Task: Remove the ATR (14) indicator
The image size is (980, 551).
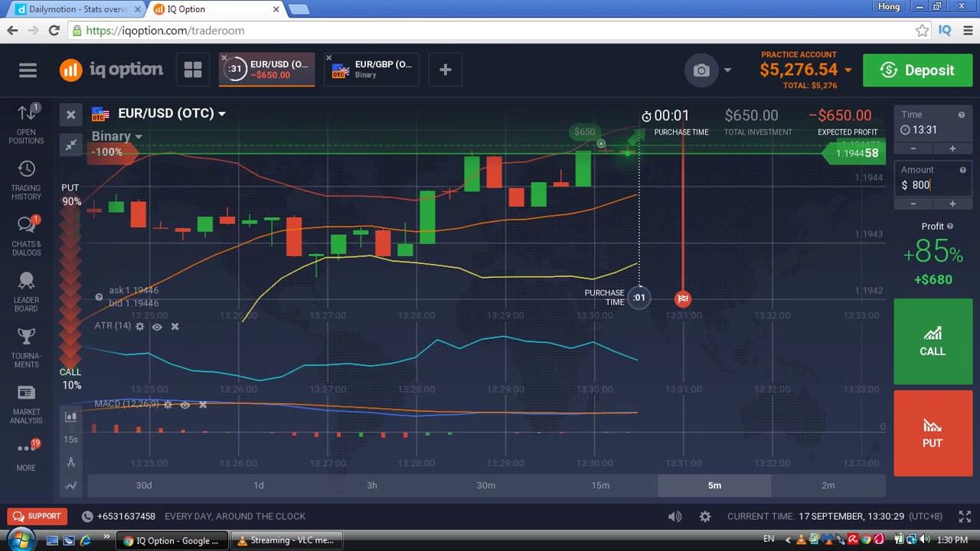Action: (x=175, y=327)
